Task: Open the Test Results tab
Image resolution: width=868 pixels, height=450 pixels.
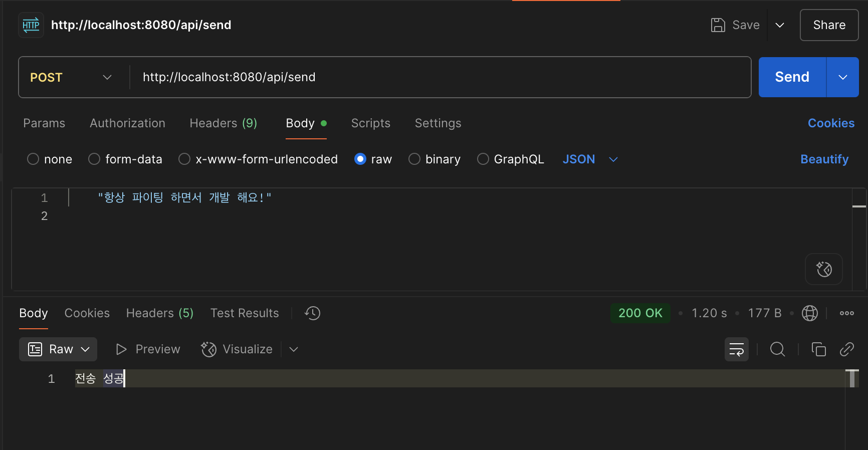Action: (x=245, y=313)
